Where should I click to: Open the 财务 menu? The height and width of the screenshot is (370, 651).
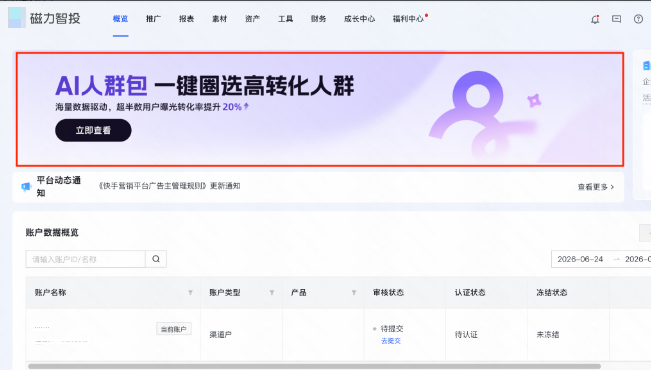(x=318, y=19)
